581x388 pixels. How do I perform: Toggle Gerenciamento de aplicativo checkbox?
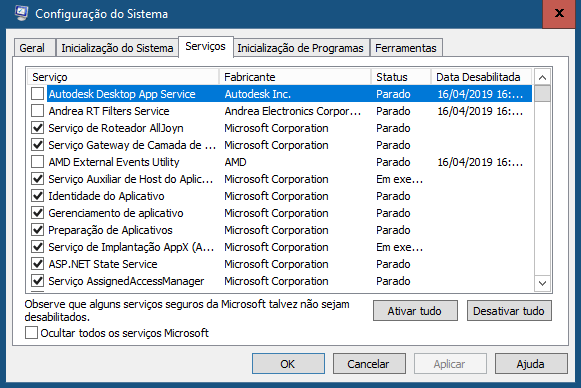(x=37, y=213)
